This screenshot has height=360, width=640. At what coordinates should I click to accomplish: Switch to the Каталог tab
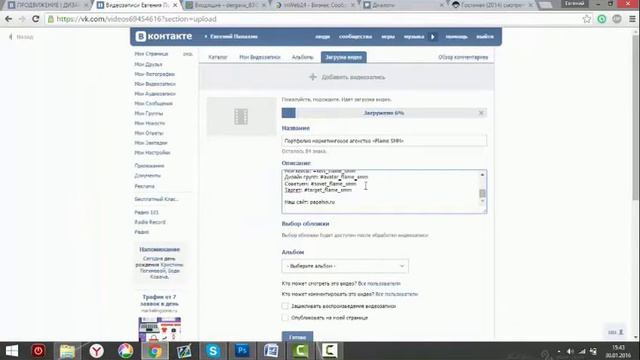218,57
